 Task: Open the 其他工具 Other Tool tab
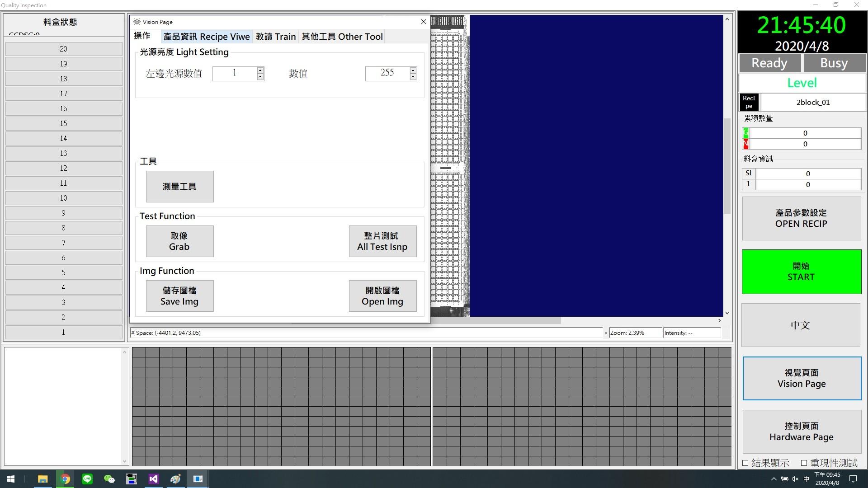pyautogui.click(x=342, y=37)
